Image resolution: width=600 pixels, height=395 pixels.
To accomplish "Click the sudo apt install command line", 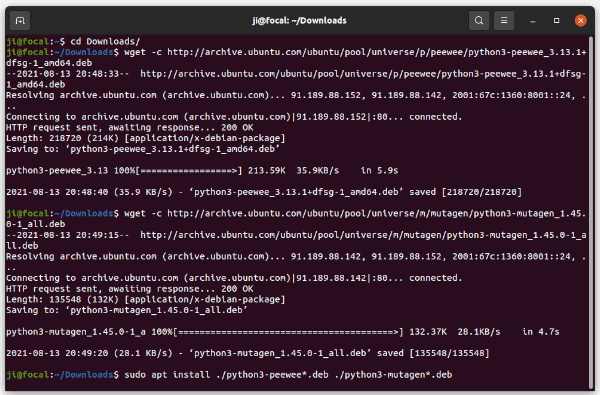I will [x=288, y=375].
